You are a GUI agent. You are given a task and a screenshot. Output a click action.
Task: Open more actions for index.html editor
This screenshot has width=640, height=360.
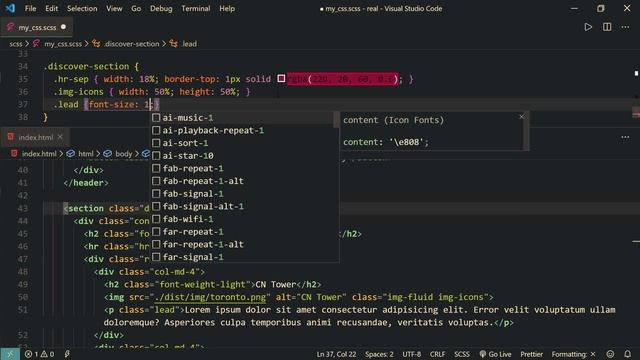coord(625,137)
